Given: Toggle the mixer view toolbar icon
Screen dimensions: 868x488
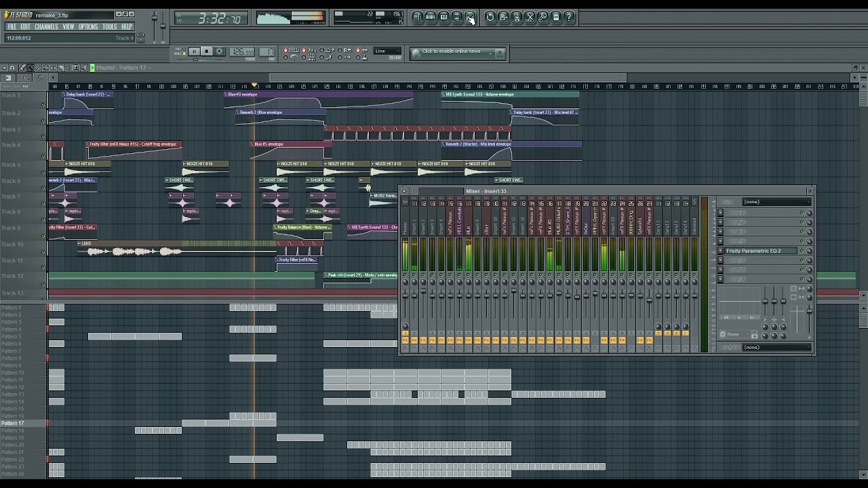Looking at the screenshot, I should click(x=470, y=17).
